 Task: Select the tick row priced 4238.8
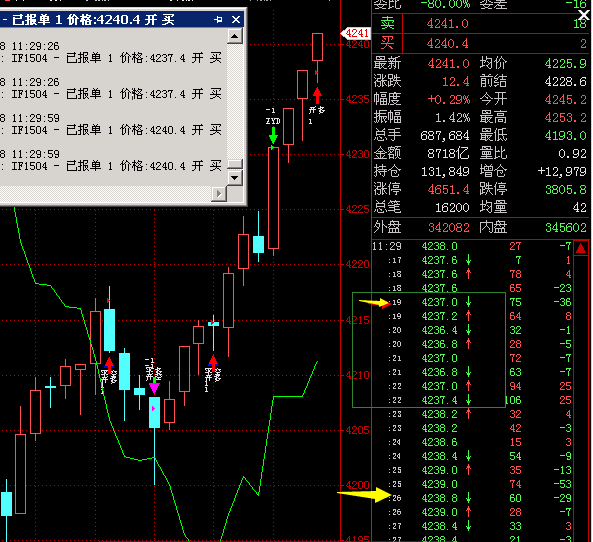(472, 498)
